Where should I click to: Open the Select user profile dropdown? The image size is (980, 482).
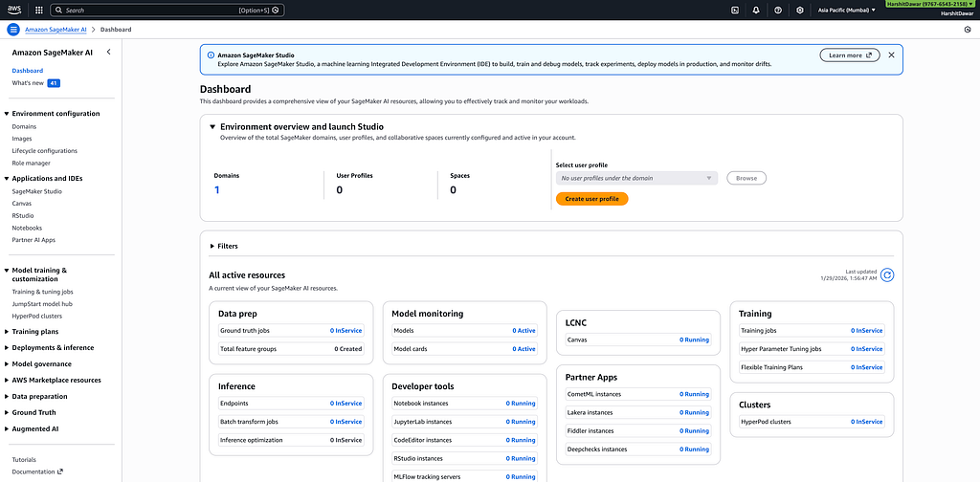coord(636,178)
